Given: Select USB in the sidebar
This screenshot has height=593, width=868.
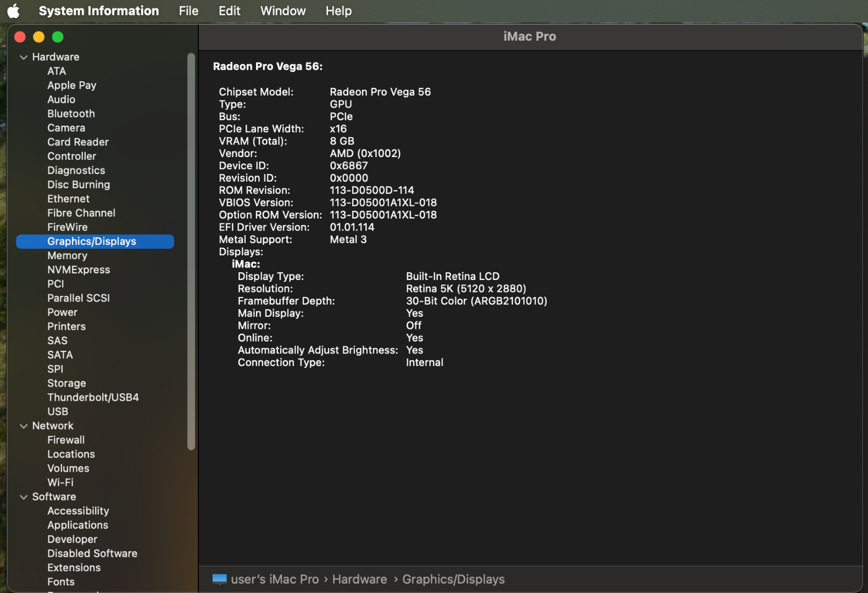Looking at the screenshot, I should click(58, 412).
